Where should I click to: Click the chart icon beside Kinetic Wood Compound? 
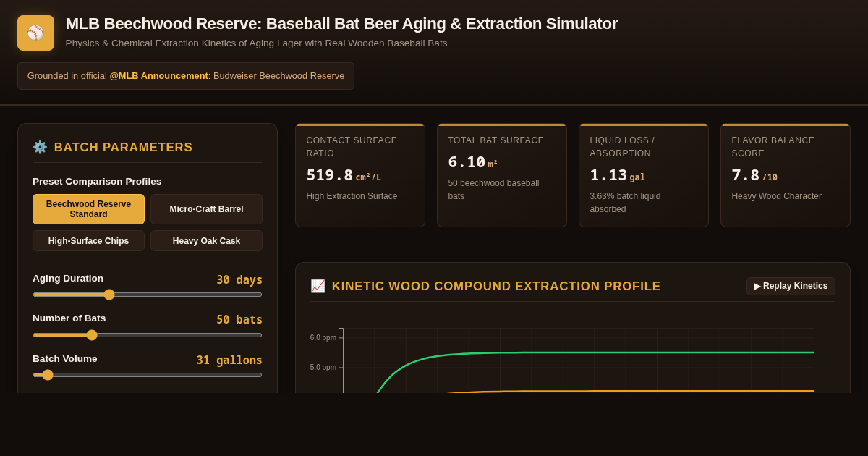pos(318,286)
